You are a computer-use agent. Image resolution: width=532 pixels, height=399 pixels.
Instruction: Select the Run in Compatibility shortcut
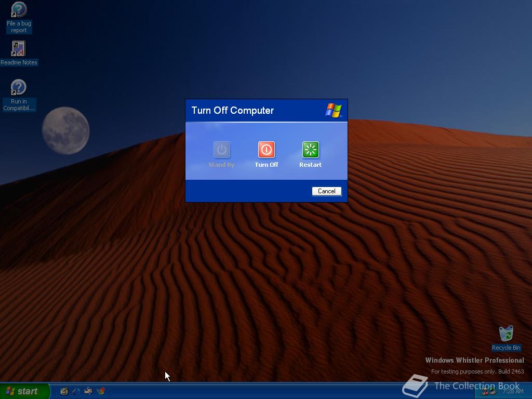[x=19, y=95]
